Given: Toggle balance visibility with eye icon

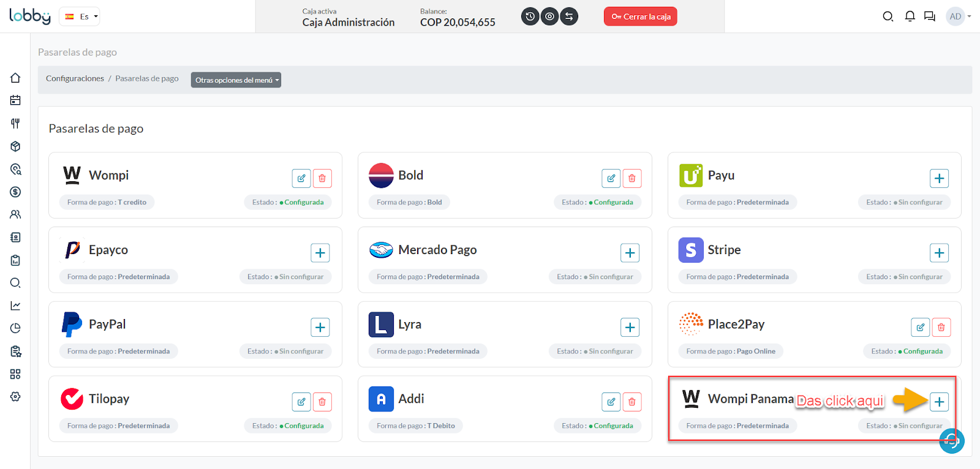Looking at the screenshot, I should coord(550,17).
